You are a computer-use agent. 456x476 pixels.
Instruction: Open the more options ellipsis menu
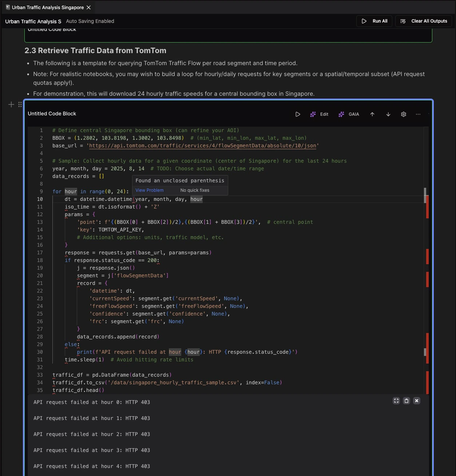tap(418, 114)
